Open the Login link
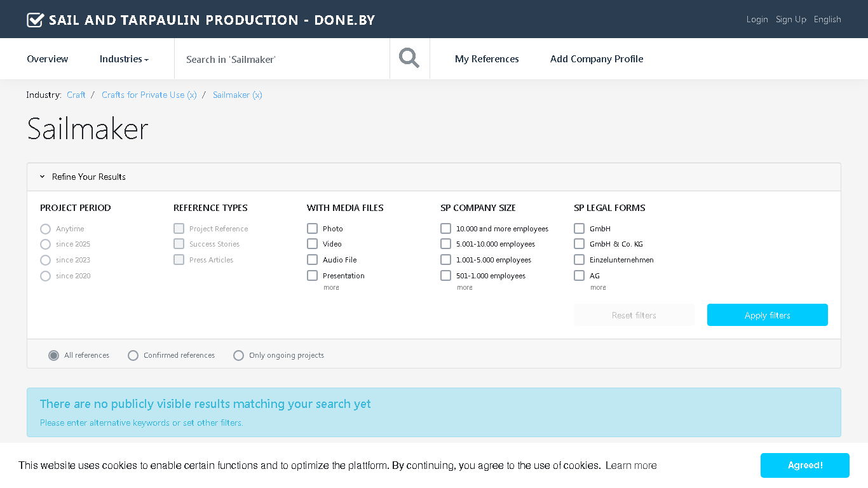Screen dimensions: 868x488 click(x=757, y=19)
